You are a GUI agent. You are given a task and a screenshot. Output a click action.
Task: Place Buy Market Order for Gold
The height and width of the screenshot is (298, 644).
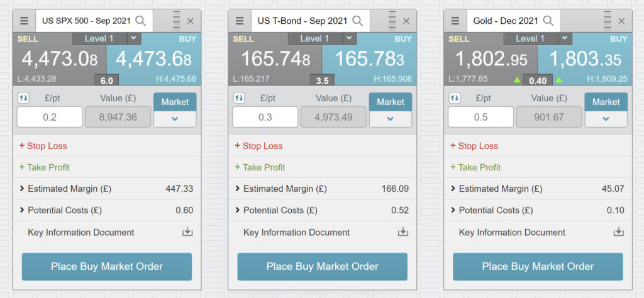coord(538,267)
